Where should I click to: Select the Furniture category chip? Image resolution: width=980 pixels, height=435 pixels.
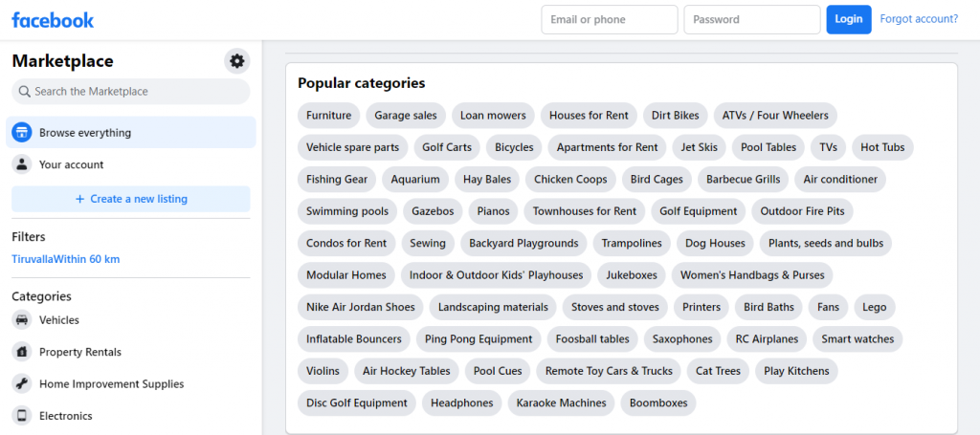pyautogui.click(x=328, y=116)
